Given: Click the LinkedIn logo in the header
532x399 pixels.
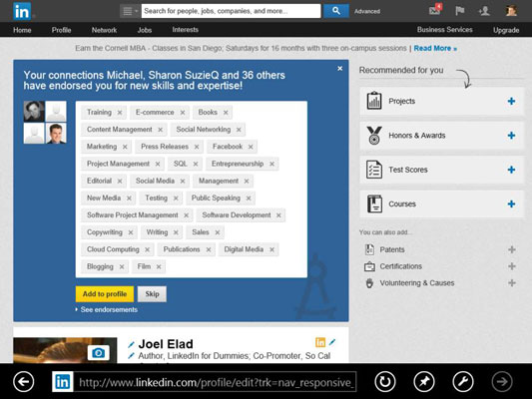Looking at the screenshot, I should coord(22,11).
